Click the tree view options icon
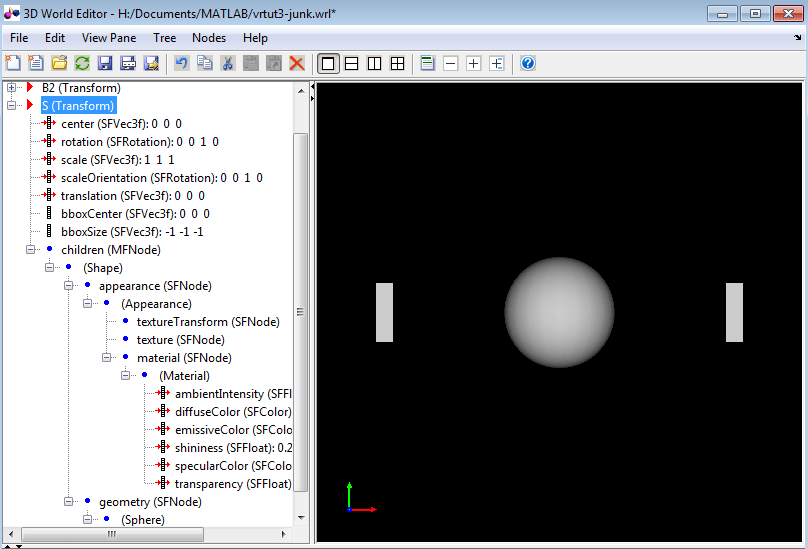 pyautogui.click(x=427, y=63)
